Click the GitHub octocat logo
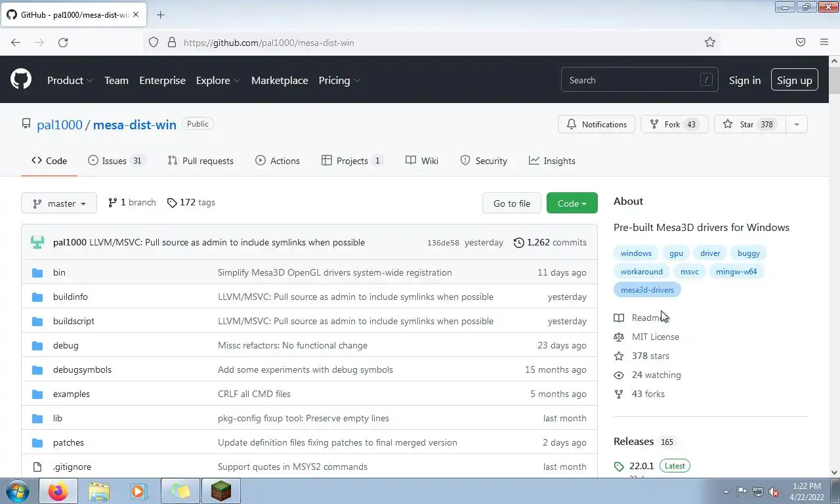This screenshot has height=504, width=840. point(21,80)
